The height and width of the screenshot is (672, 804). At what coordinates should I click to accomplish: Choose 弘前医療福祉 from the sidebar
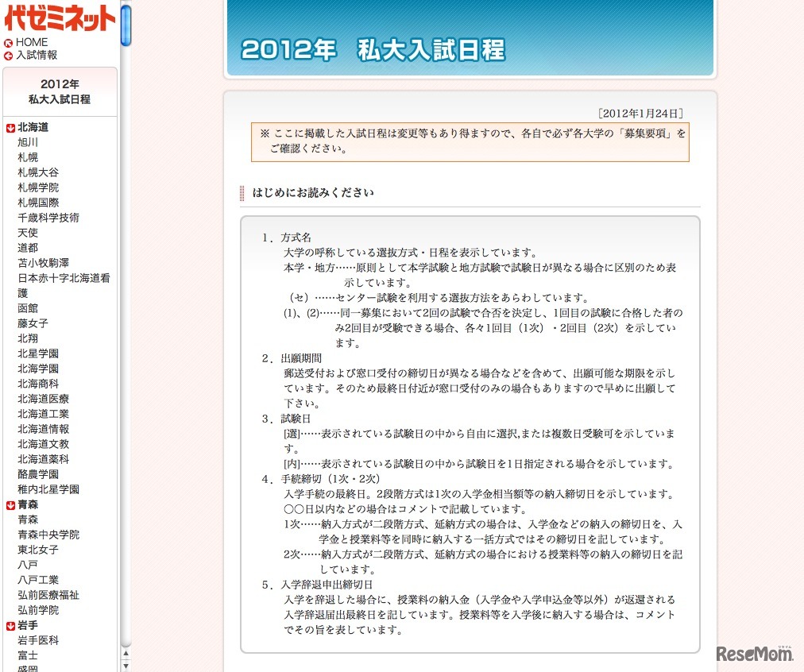[48, 595]
